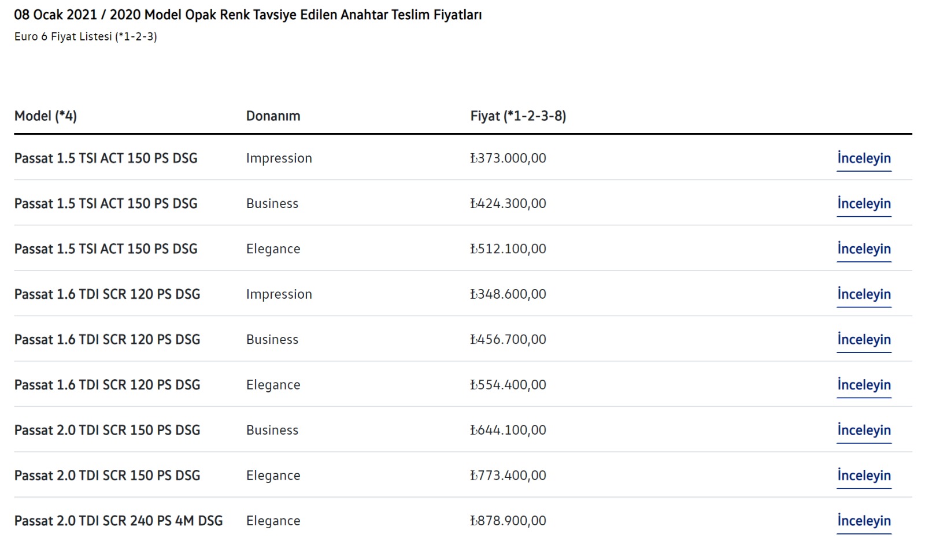
Task: Open İnceleyin link for 1.5 TSI Impression
Action: click(x=864, y=158)
